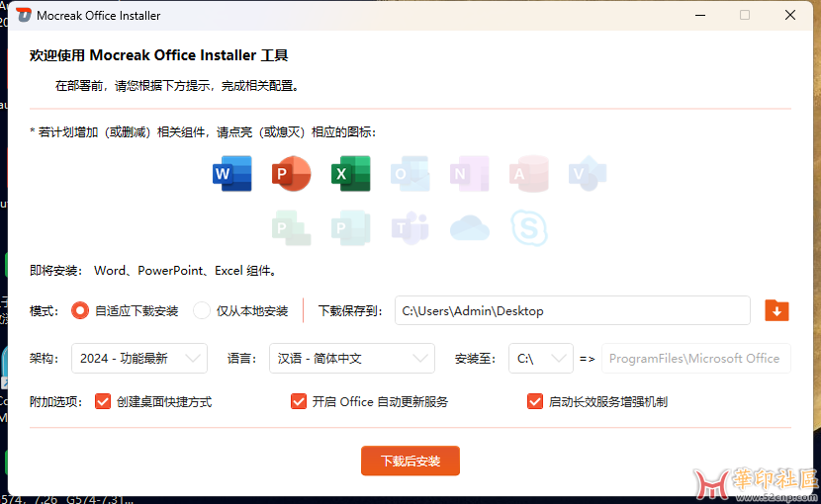Click the 附加选项 label

[56, 402]
